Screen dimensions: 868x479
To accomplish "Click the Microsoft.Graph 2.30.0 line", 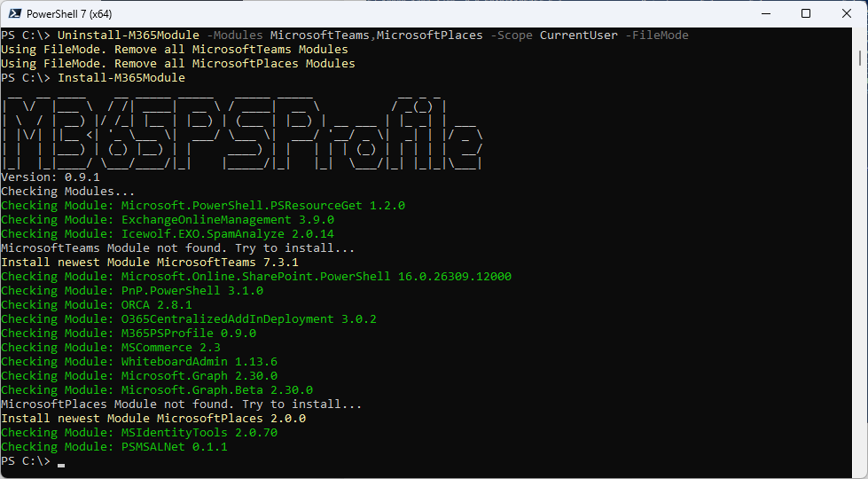I will (139, 376).
